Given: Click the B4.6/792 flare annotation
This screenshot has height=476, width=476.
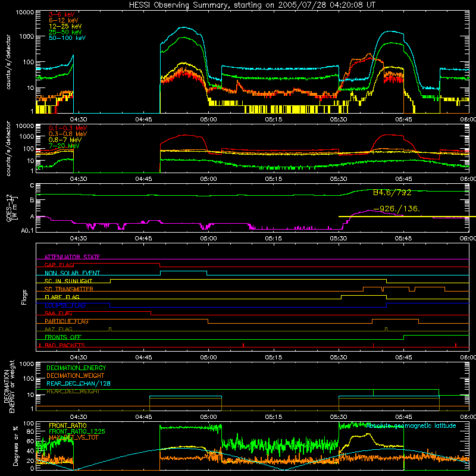Looking at the screenshot, I should [x=392, y=192].
